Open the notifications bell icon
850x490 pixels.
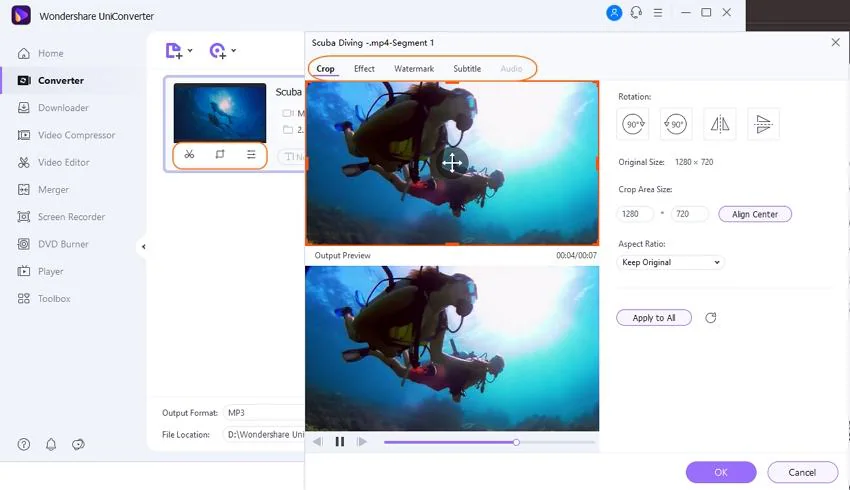pos(51,444)
